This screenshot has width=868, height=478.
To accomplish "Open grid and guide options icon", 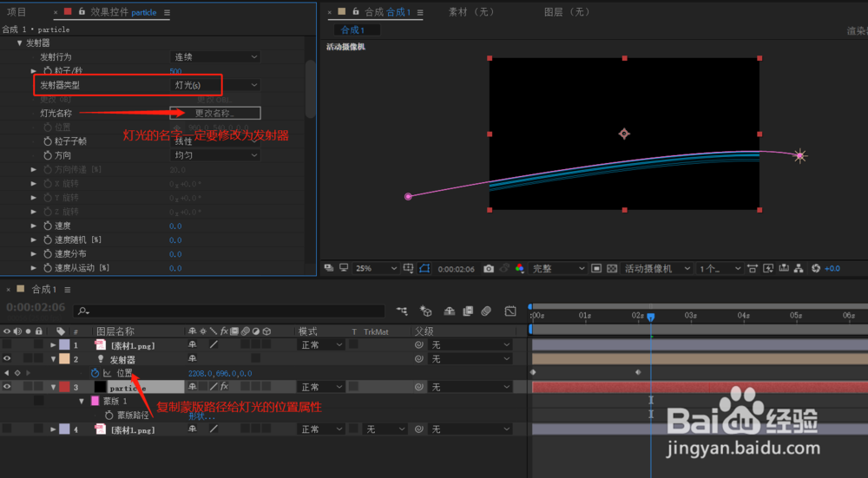I will [x=408, y=268].
